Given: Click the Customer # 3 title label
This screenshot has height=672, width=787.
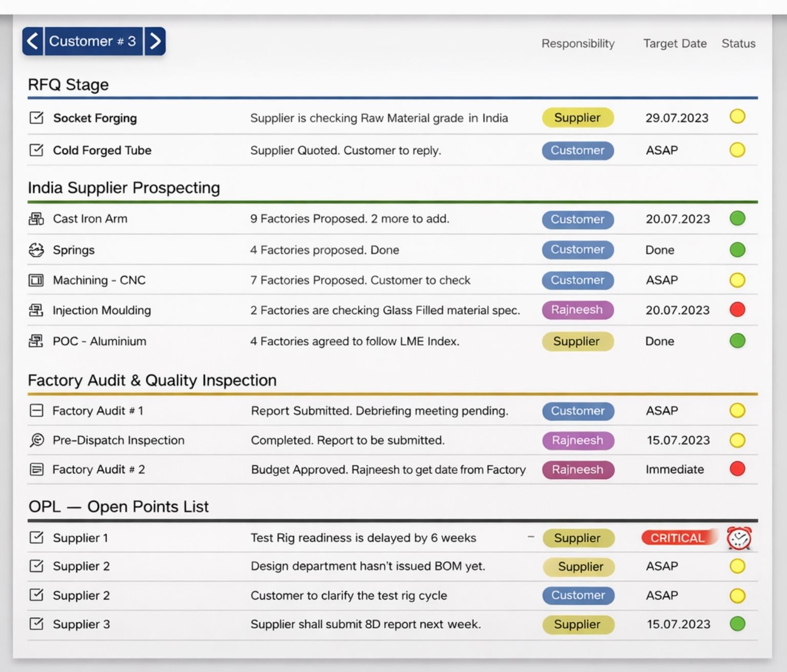Looking at the screenshot, I should 93,41.
